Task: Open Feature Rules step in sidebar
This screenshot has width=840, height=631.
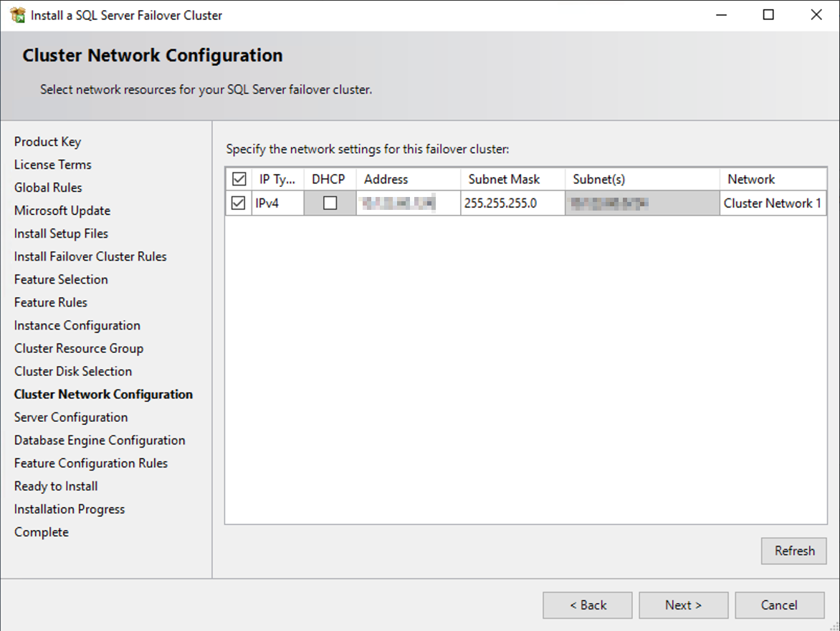Action: pyautogui.click(x=50, y=302)
